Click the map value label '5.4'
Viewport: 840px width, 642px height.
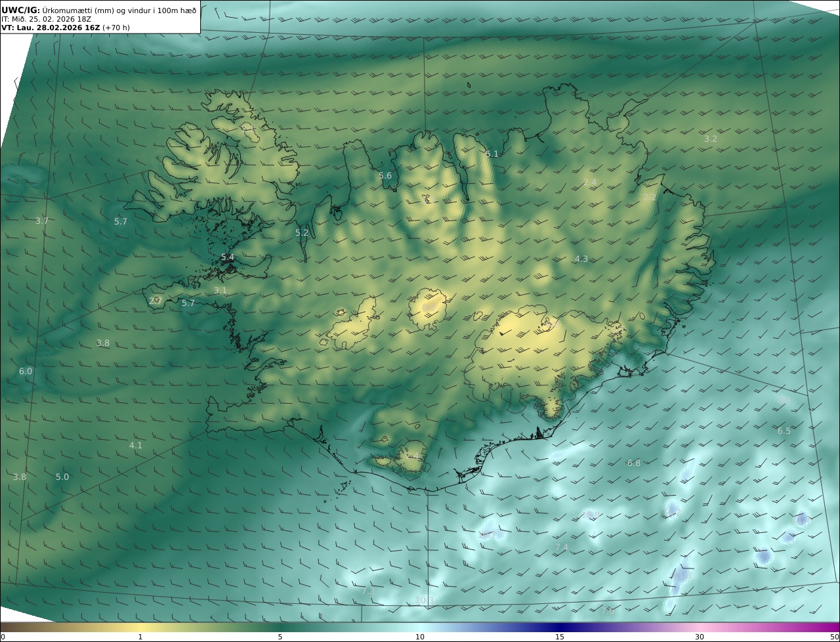click(x=228, y=257)
